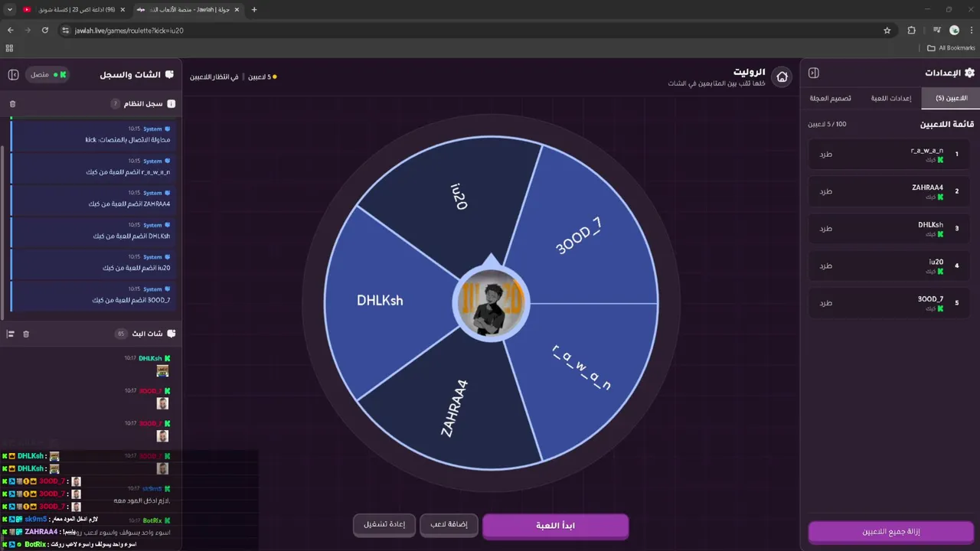Go back in browser history
Viewport: 980px width, 551px height.
(x=11, y=30)
